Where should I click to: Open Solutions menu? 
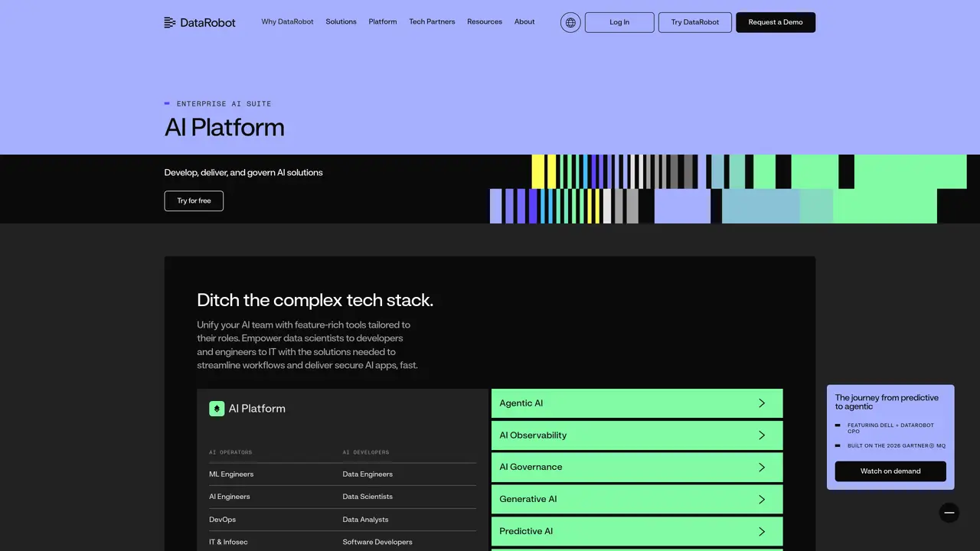(x=341, y=22)
